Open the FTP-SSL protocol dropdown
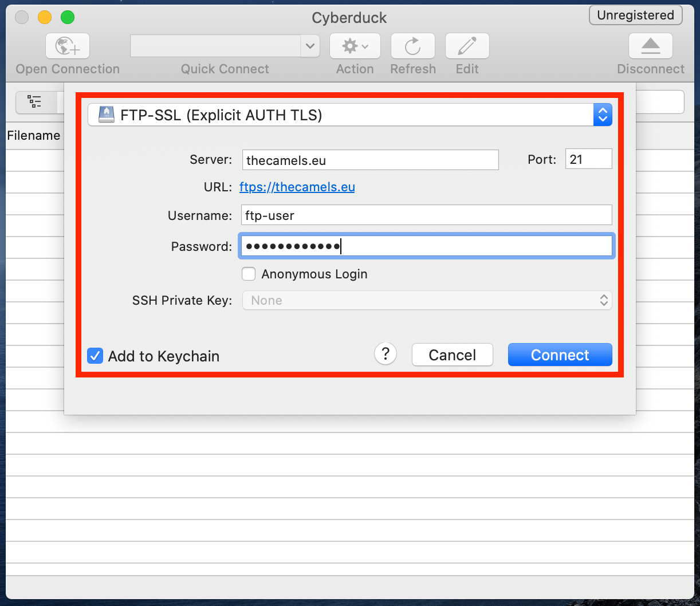Image resolution: width=700 pixels, height=606 pixels. click(350, 115)
